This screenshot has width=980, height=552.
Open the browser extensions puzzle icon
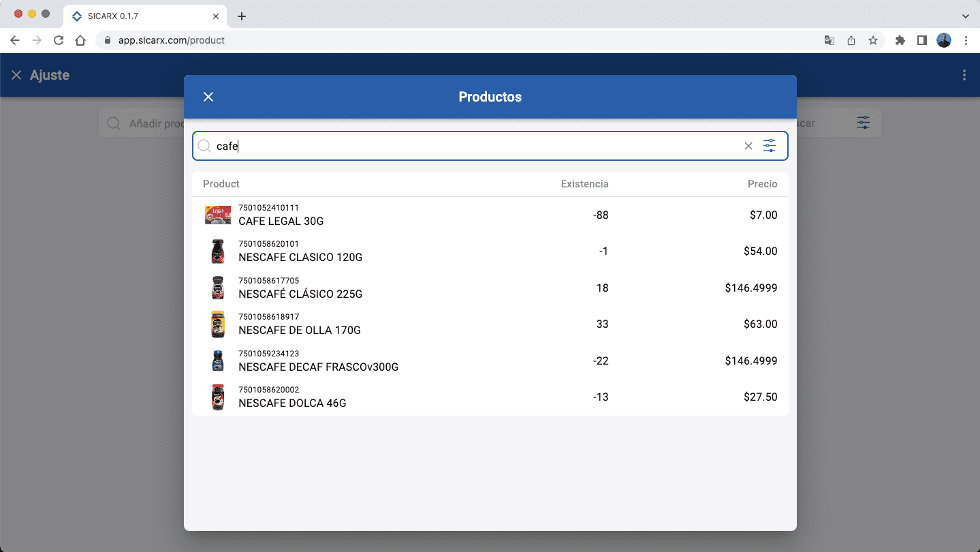click(900, 40)
